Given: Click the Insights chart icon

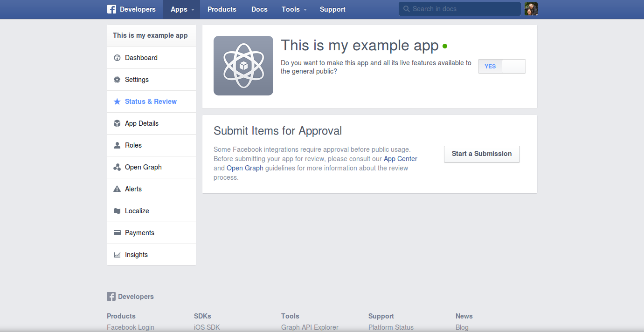Looking at the screenshot, I should (117, 255).
